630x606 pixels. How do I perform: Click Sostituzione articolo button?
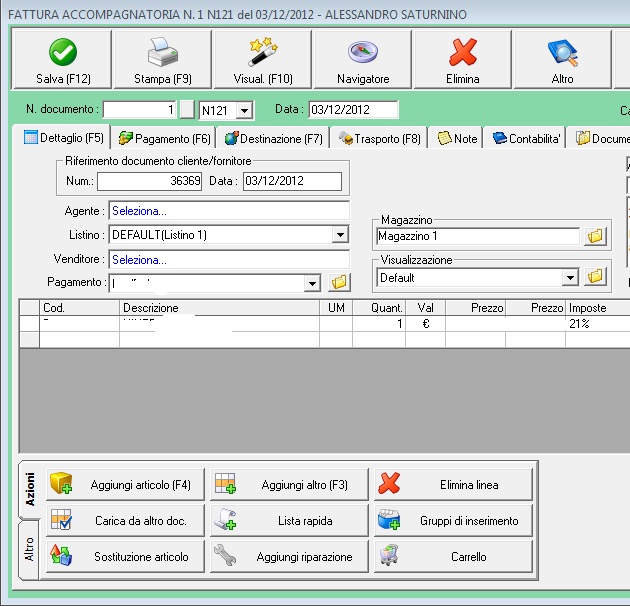coord(125,557)
